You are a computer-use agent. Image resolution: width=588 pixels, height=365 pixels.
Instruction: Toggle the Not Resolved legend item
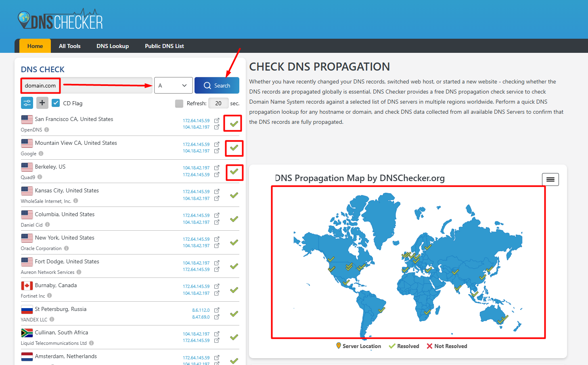coord(447,346)
